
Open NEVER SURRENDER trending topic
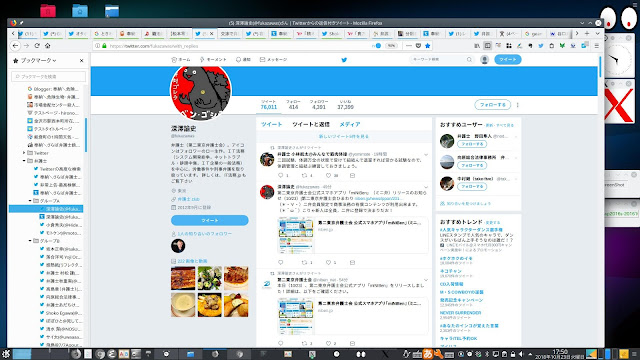[460, 313]
